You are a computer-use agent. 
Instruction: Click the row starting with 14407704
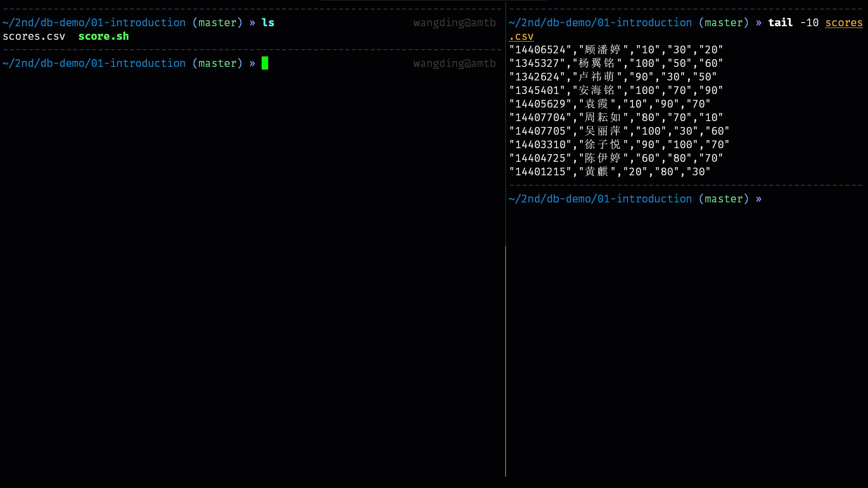[x=616, y=117]
